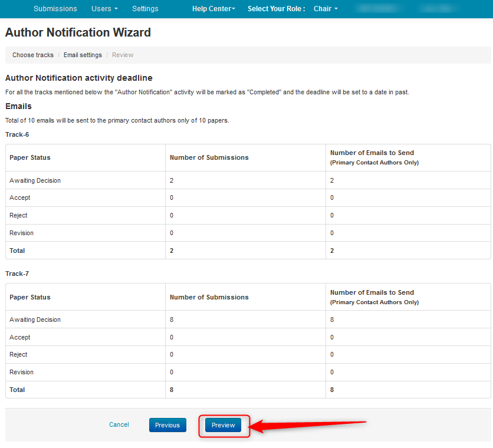
Task: Select the Revision row in Track-6 table
Action: pos(22,233)
